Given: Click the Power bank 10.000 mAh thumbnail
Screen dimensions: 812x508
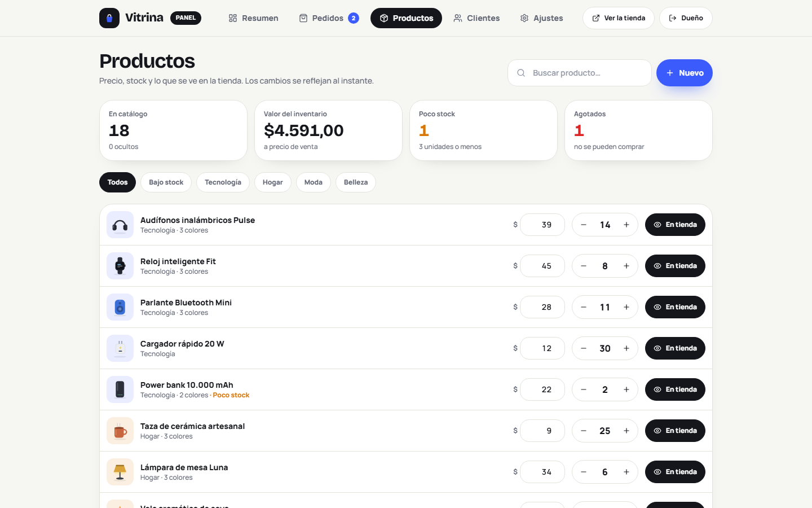Looking at the screenshot, I should [x=120, y=389].
